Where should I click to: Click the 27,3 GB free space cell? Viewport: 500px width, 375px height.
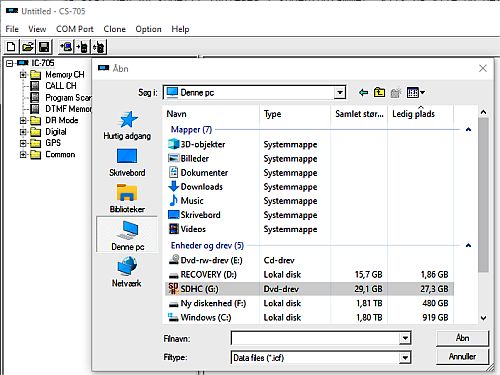[434, 289]
